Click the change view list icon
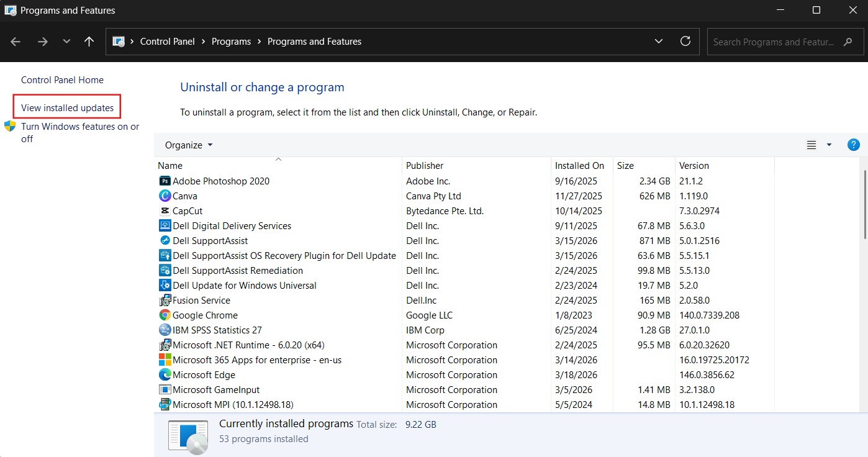This screenshot has height=457, width=868. tap(811, 145)
